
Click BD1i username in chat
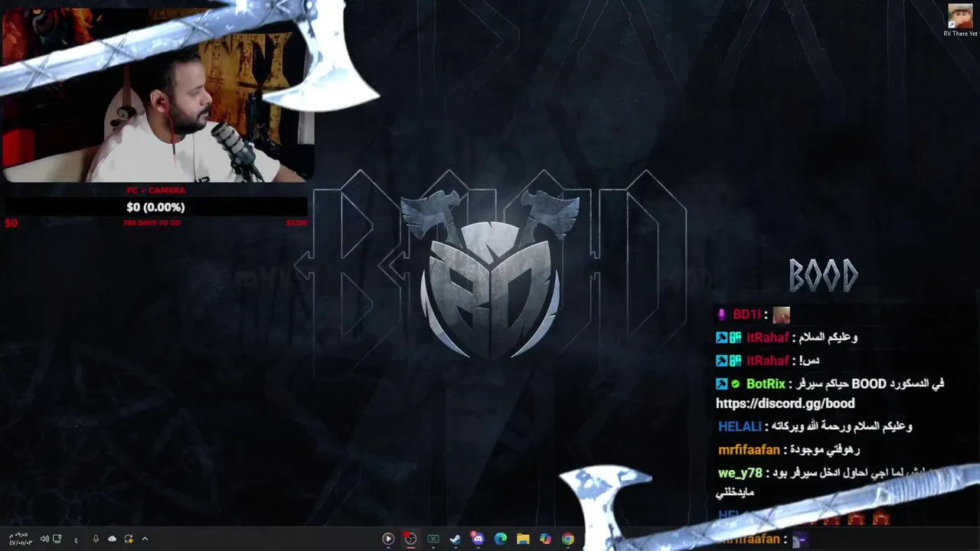746,315
